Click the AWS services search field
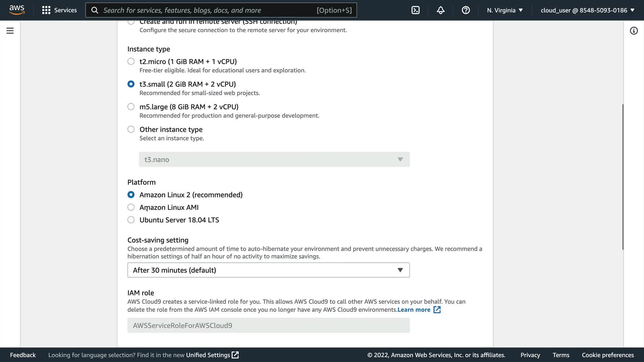 (208, 10)
